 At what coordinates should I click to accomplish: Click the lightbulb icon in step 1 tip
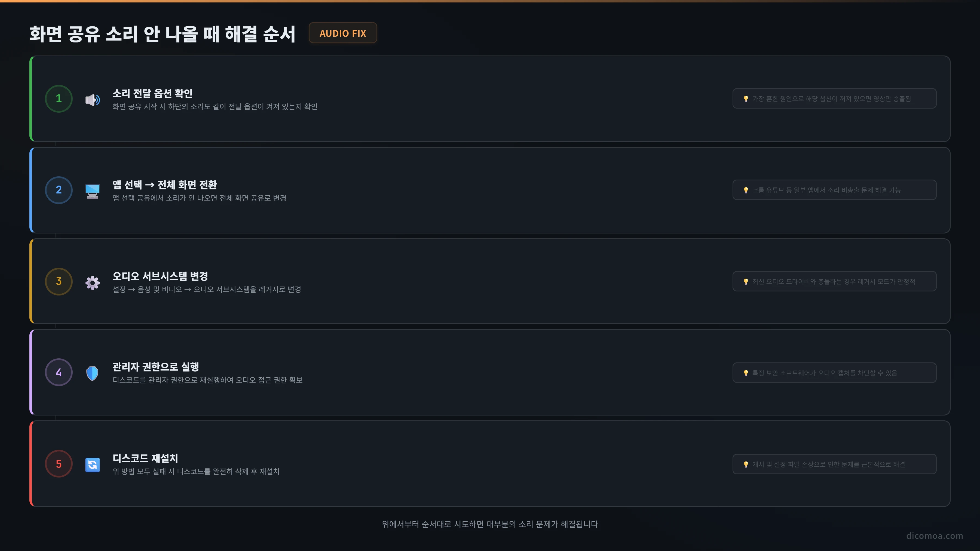tap(746, 99)
